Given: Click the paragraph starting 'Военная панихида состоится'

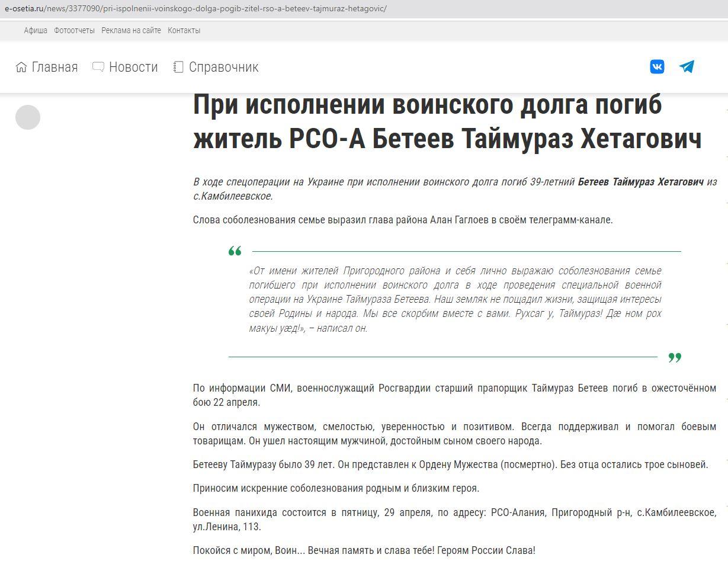Looking at the screenshot, I should (x=454, y=520).
